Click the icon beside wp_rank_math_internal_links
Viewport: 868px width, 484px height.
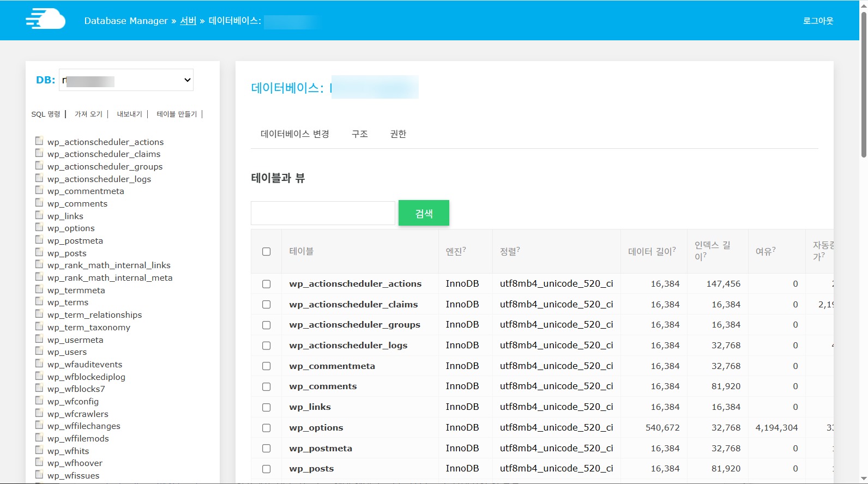[x=39, y=264]
